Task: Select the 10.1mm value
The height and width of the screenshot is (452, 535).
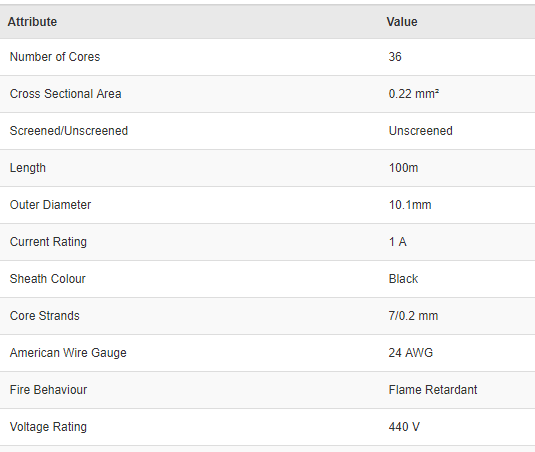Action: point(410,205)
